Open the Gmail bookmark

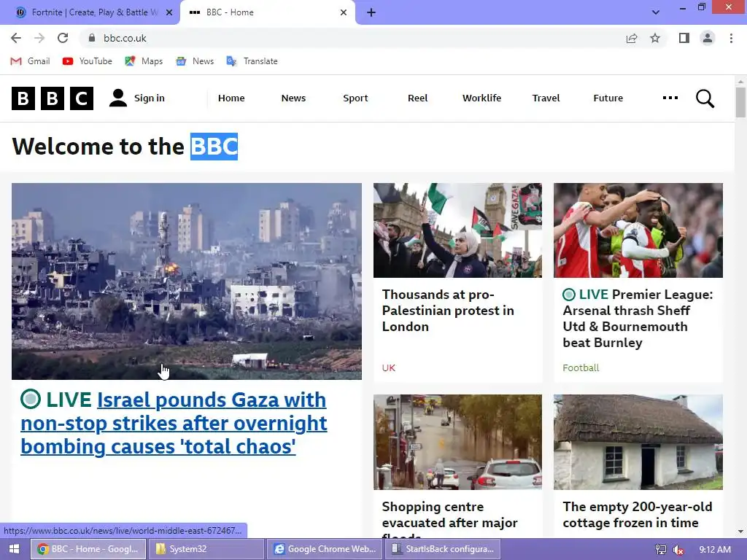(30, 61)
